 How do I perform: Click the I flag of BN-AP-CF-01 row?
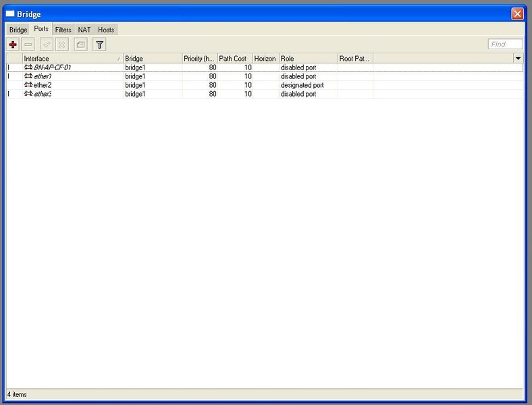[x=9, y=67]
